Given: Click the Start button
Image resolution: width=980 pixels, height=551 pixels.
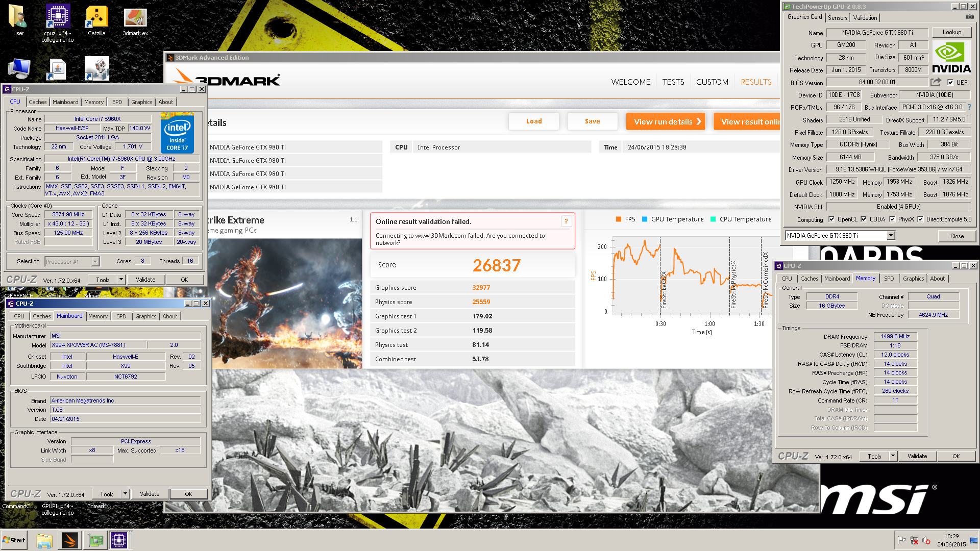Looking at the screenshot, I should coord(14,540).
